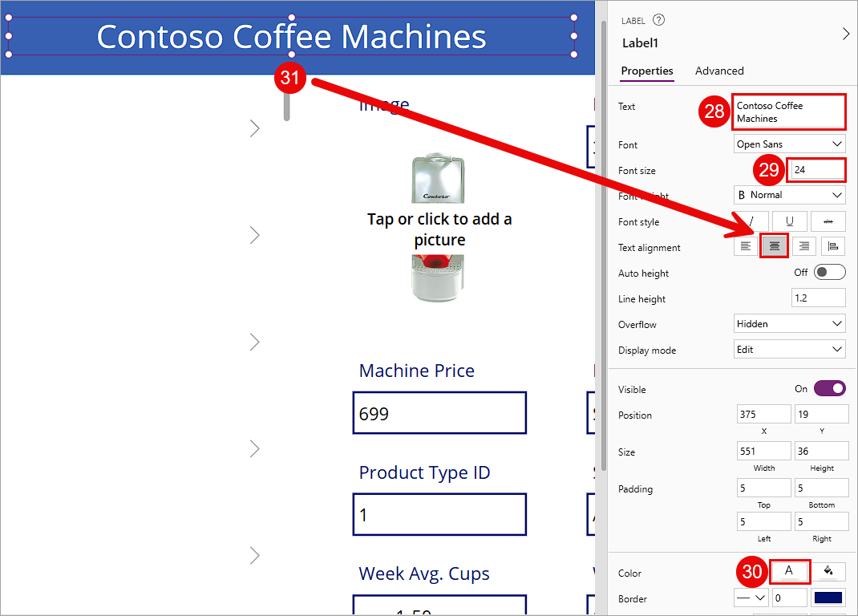Collapse the properties pane with the top chevron
This screenshot has height=616, width=858.
[x=845, y=34]
